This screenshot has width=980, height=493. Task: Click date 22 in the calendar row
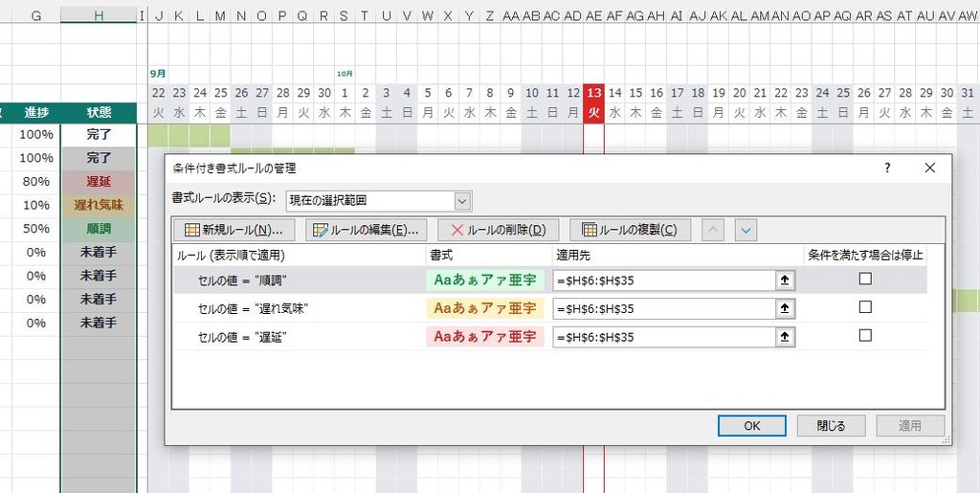[158, 93]
